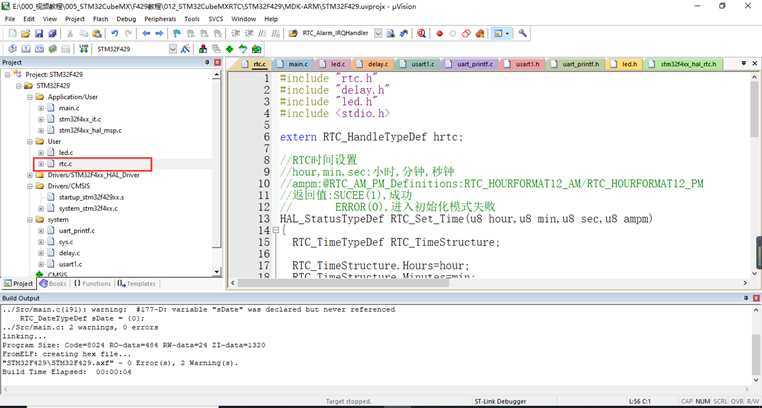The image size is (762, 408).
Task: Click the editor horizontal scrollbar
Action: click(490, 283)
